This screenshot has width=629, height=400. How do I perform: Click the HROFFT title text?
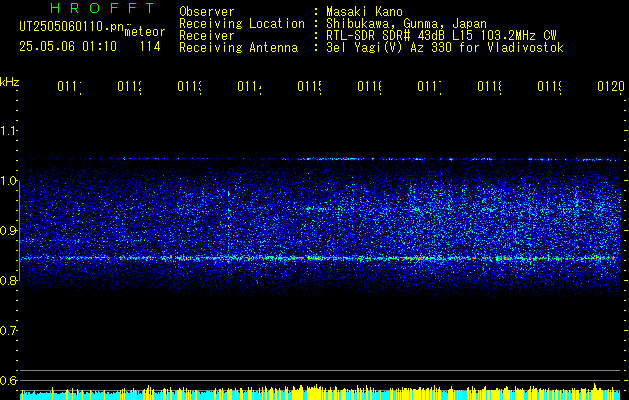point(103,8)
